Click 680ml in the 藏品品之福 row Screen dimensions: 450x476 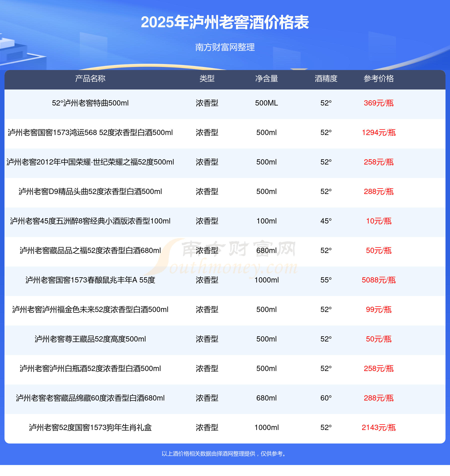coord(266,250)
